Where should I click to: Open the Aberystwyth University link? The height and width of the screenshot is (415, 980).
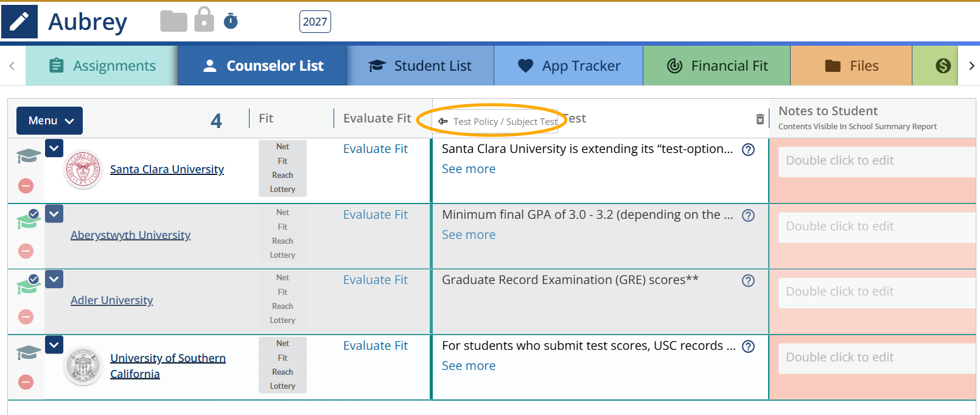click(130, 235)
